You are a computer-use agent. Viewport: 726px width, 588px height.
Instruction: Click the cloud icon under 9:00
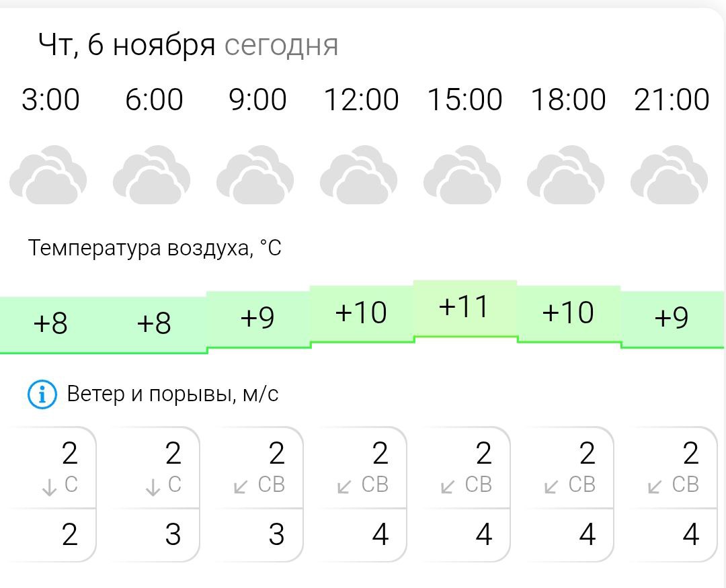[255, 175]
